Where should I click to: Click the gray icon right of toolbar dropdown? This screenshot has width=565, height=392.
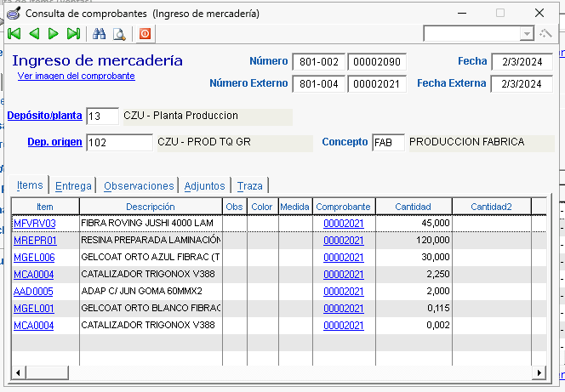click(x=545, y=33)
